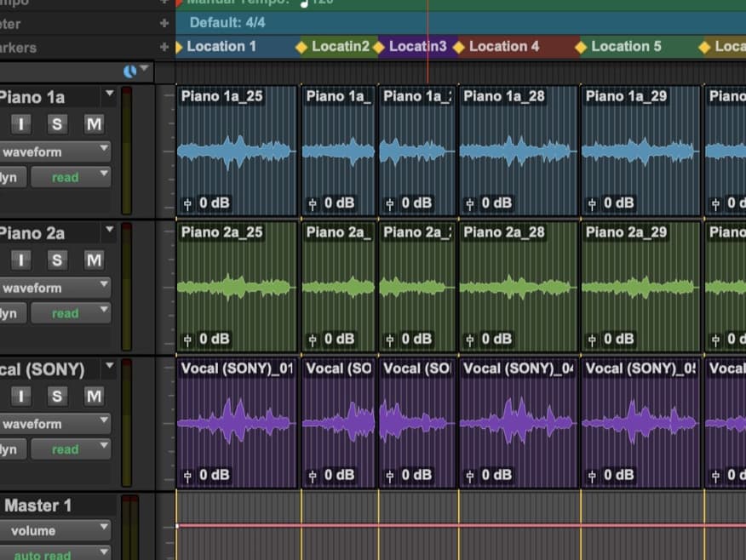The image size is (746, 560).
Task: Click clip gain fader icon on Piano 1a_25
Action: coord(188,203)
